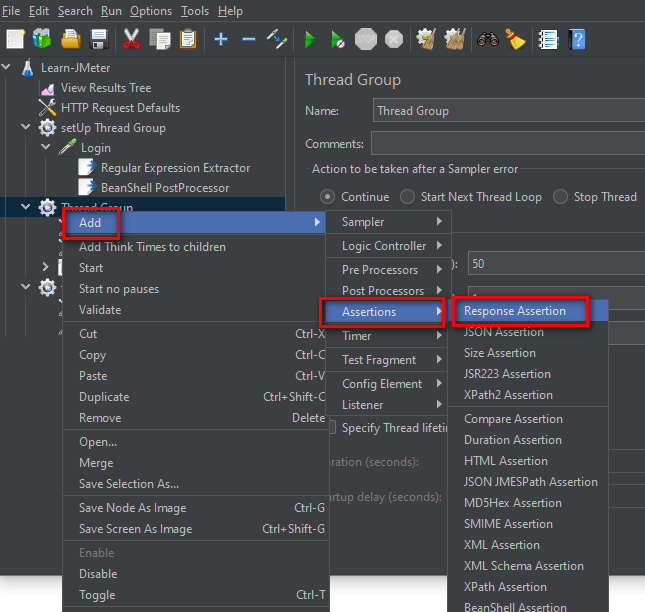Click the Paste clipboard icon

pyautogui.click(x=188, y=39)
